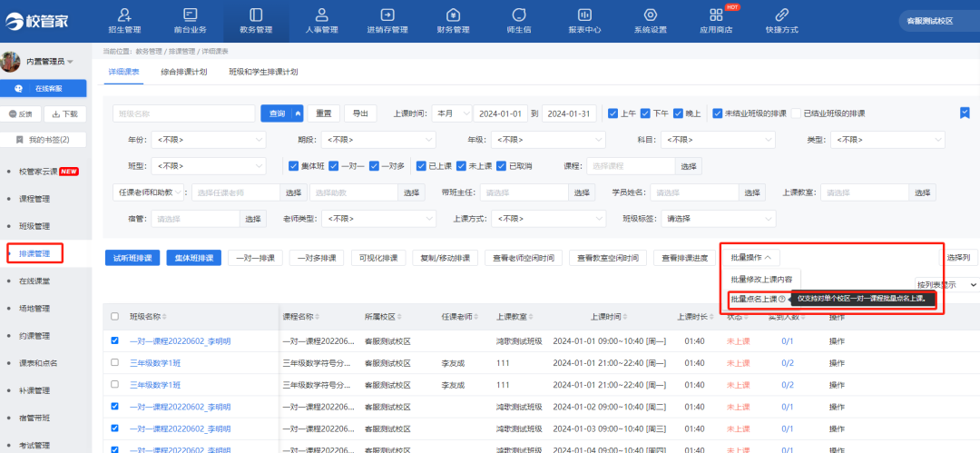Sort the table by 任课老师 column
The width and height of the screenshot is (980, 453).
coord(475,317)
